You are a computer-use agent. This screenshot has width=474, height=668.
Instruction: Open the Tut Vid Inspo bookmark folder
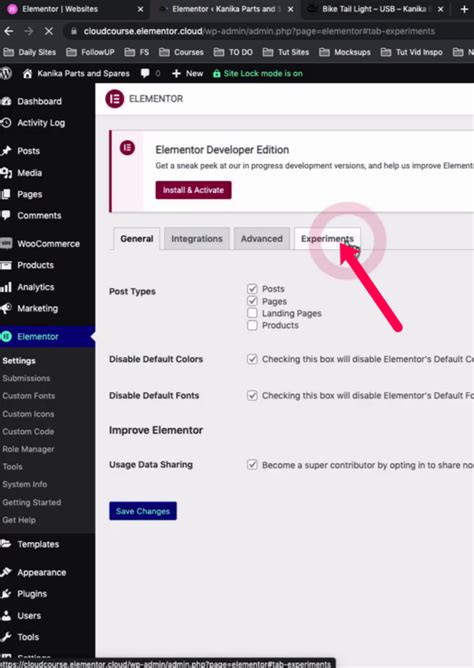pyautogui.click(x=411, y=52)
